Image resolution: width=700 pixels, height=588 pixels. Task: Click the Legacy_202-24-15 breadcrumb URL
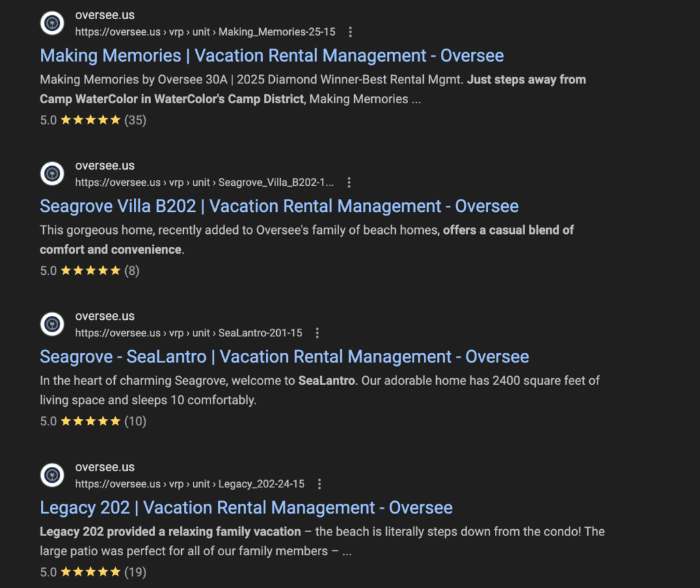coord(190,483)
